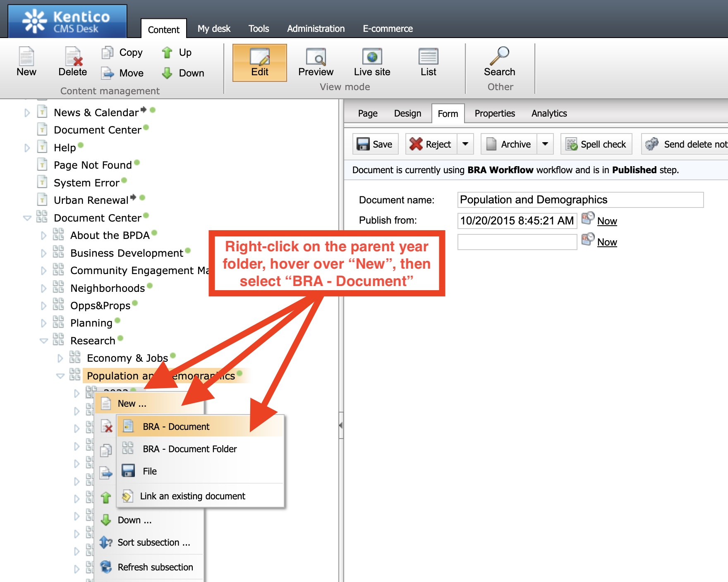Click the Document name text field
Viewport: 728px width, 582px height.
(x=580, y=200)
